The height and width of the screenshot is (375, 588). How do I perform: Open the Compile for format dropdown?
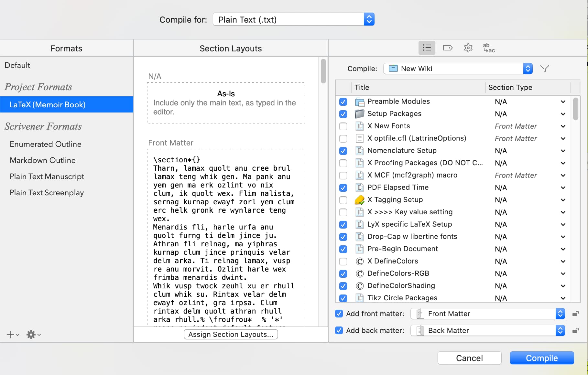(x=293, y=19)
